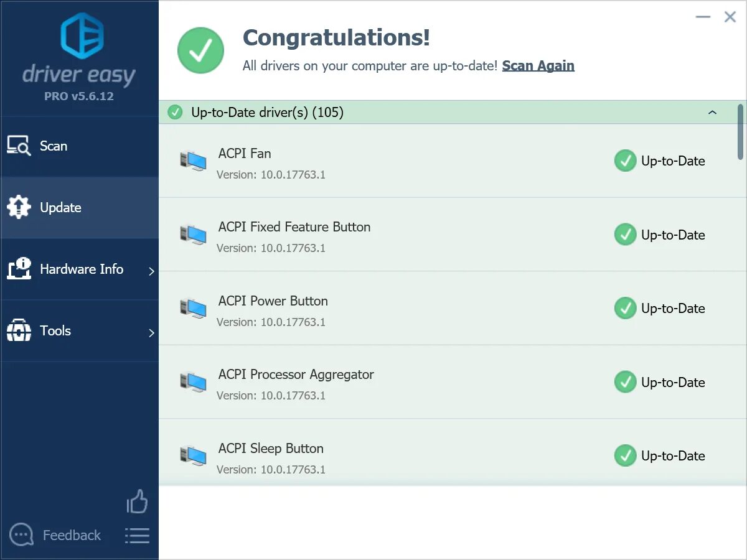
Task: Click the ACPI Processor Aggregator device icon
Action: tap(193, 383)
